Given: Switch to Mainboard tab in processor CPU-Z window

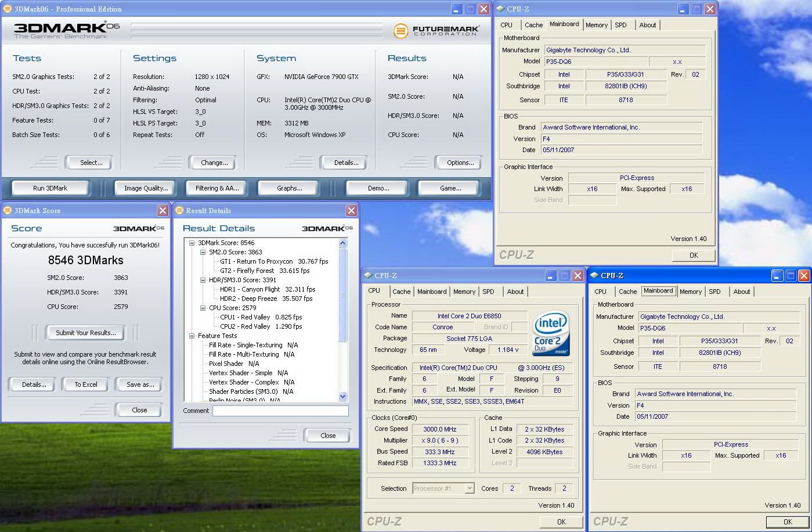Looking at the screenshot, I should [432, 292].
